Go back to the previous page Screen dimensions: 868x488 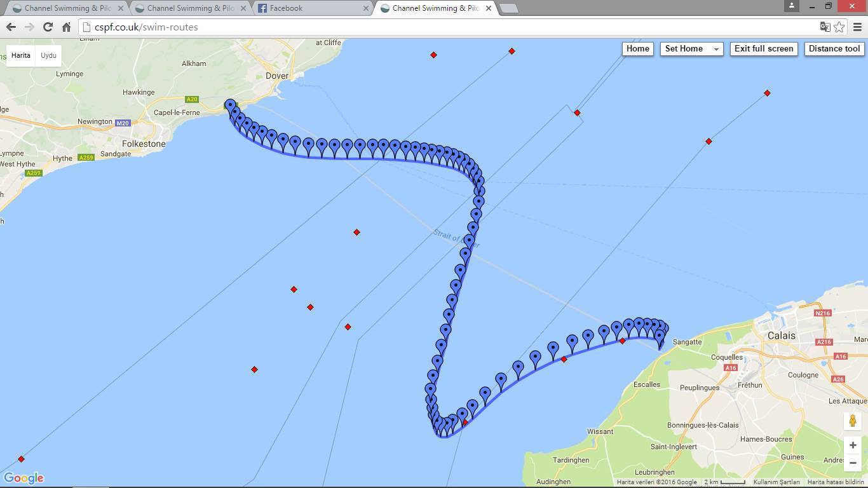(x=11, y=27)
